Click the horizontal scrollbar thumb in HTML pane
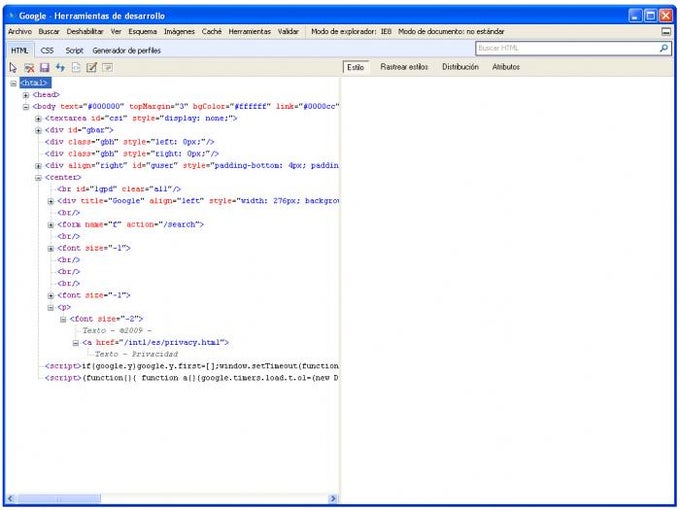 tap(58, 499)
